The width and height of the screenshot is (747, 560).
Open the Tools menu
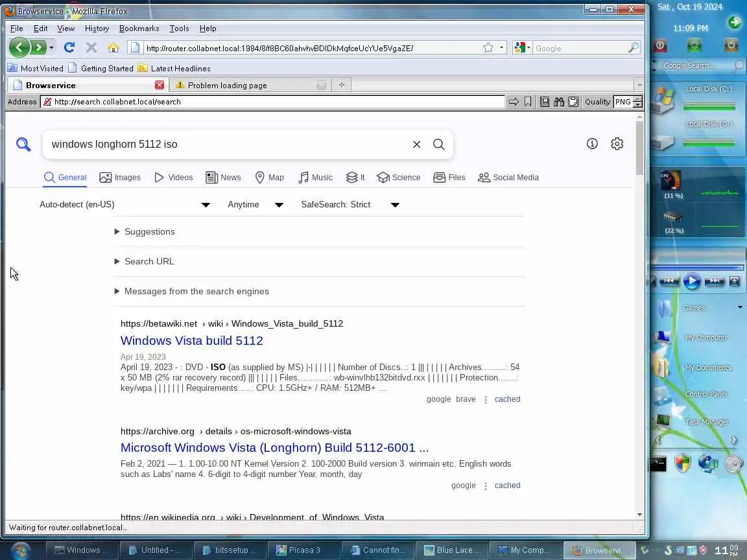[x=179, y=28]
